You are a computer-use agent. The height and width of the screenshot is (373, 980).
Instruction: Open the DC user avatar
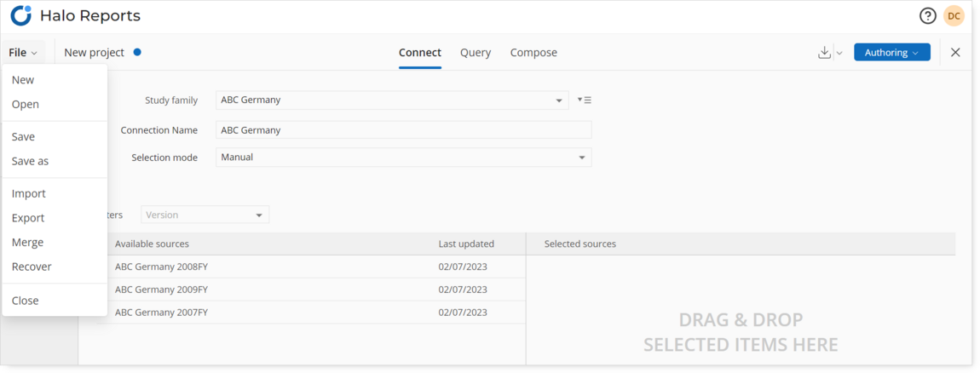[x=954, y=16]
